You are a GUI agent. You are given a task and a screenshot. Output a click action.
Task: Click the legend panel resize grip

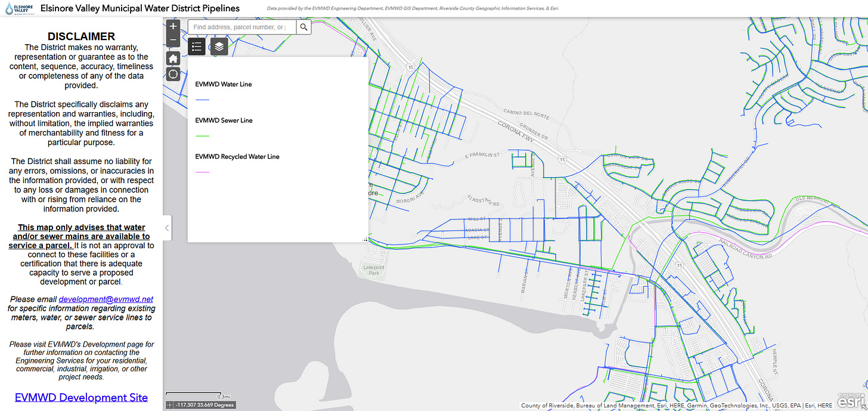[x=365, y=239]
